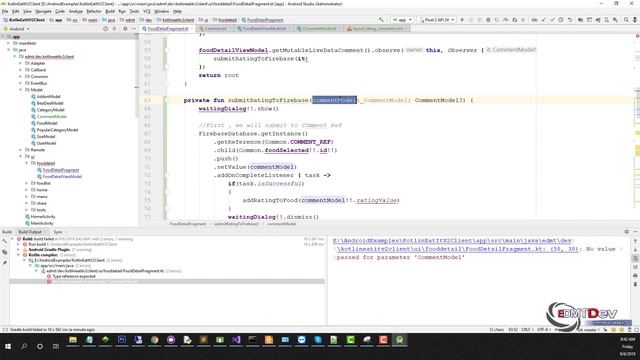
Task: Open the app run configuration dropdown
Action: (402, 20)
